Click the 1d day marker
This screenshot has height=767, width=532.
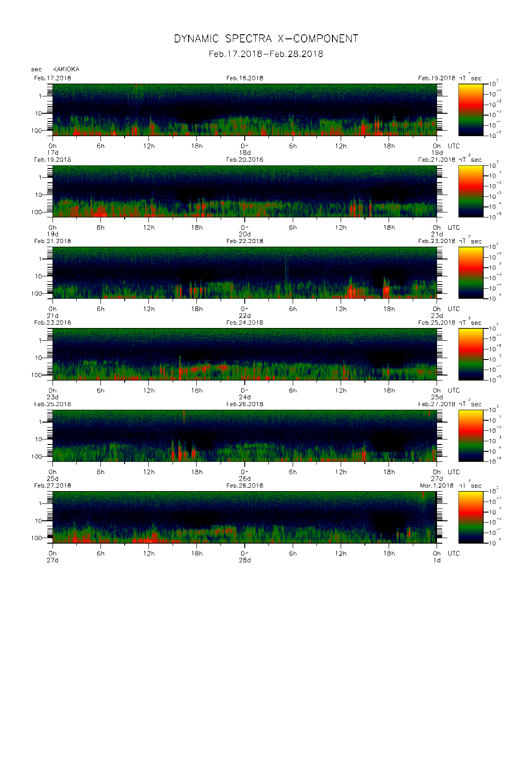[x=437, y=560]
